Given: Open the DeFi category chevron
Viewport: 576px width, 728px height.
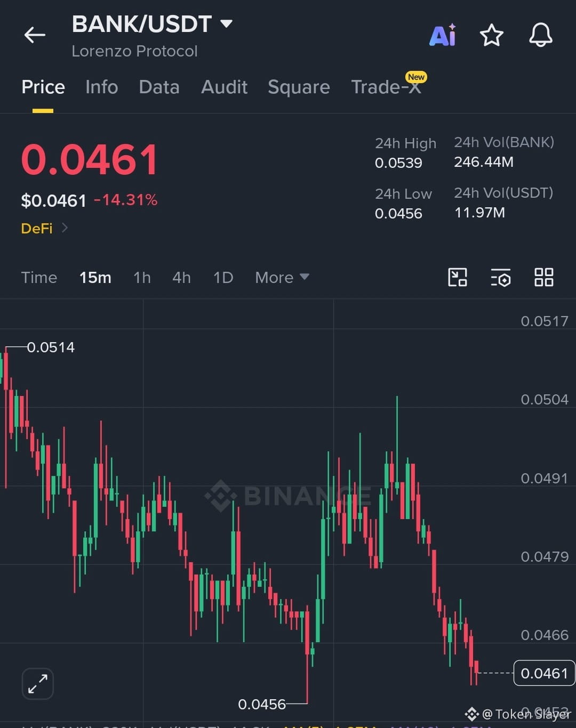Looking at the screenshot, I should pos(65,228).
